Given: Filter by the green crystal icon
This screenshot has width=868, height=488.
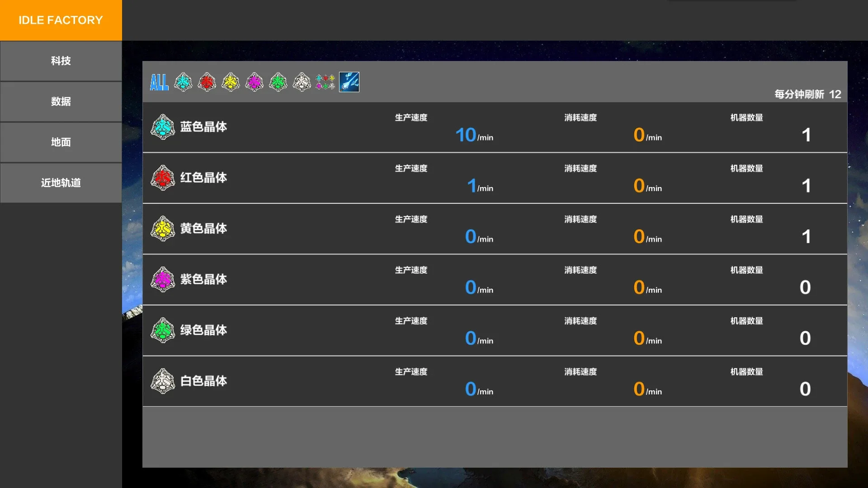Looking at the screenshot, I should click(278, 82).
